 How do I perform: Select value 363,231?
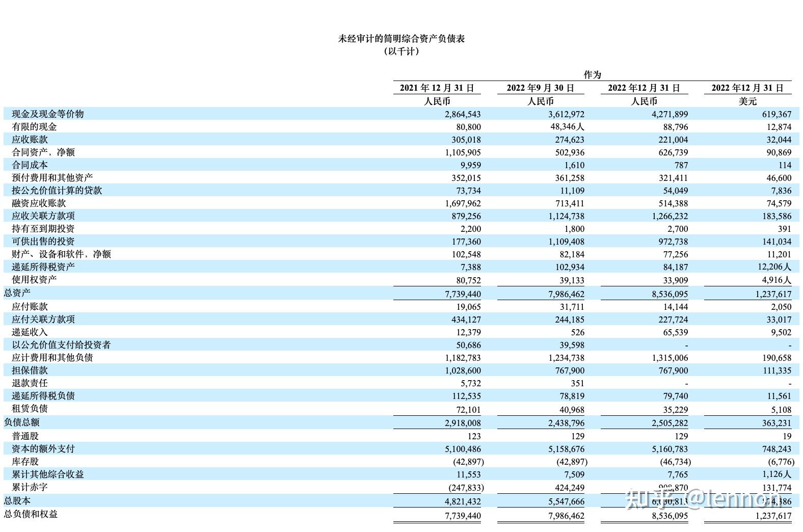tap(777, 423)
